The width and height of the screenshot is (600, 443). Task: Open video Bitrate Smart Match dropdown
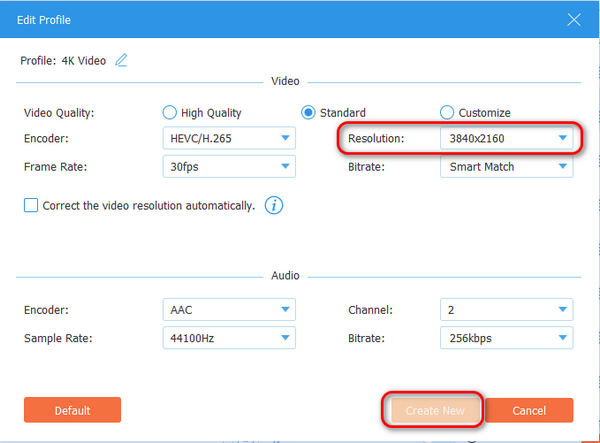tap(506, 166)
